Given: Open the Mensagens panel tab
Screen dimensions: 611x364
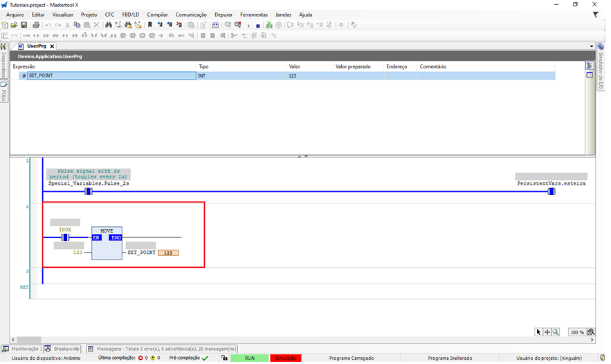Looking at the screenshot, I should pyautogui.click(x=163, y=349).
